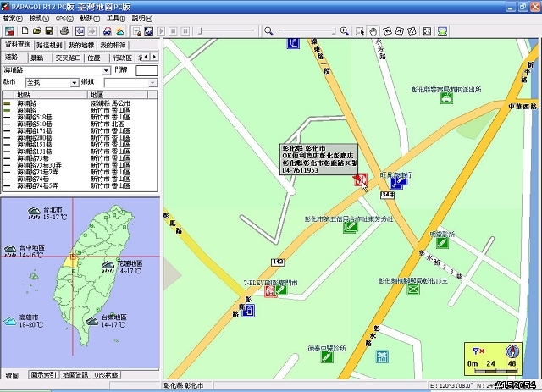Switch to 地圖資訊 bottom tab
Viewport: 542px width, 392px height.
click(x=75, y=375)
